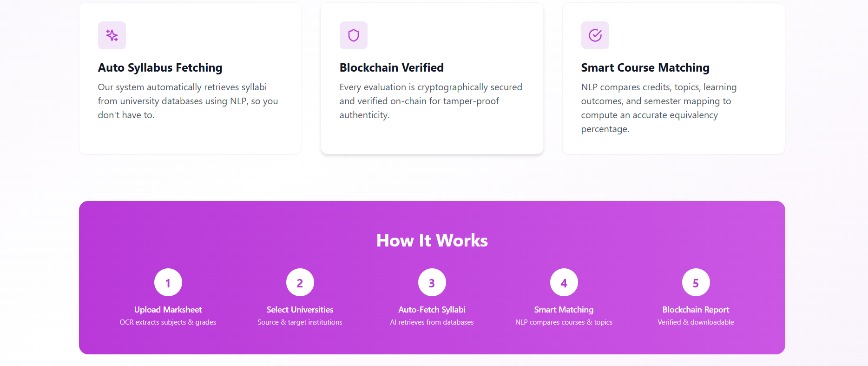Select the step 1 circle
The width and height of the screenshot is (868, 366).
168,282
